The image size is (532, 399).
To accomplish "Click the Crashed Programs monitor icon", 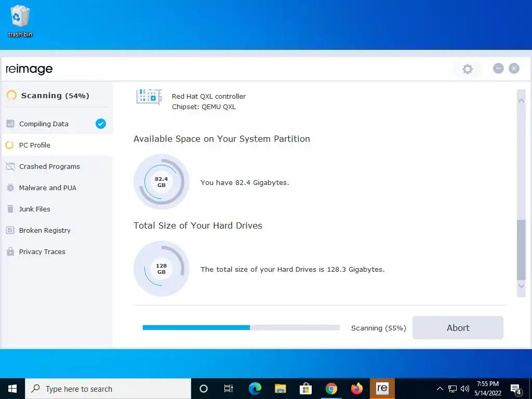I will [x=10, y=167].
